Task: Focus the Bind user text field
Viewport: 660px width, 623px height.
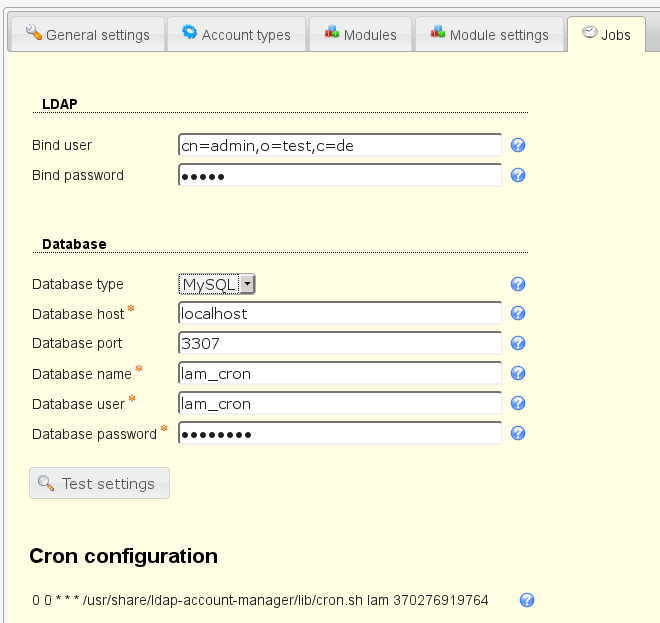Action: 340,145
